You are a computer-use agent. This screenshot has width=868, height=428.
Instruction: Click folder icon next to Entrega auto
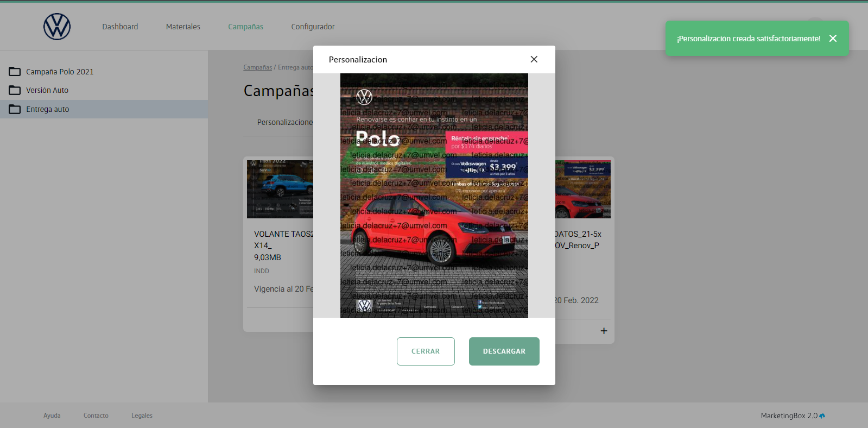tap(15, 109)
